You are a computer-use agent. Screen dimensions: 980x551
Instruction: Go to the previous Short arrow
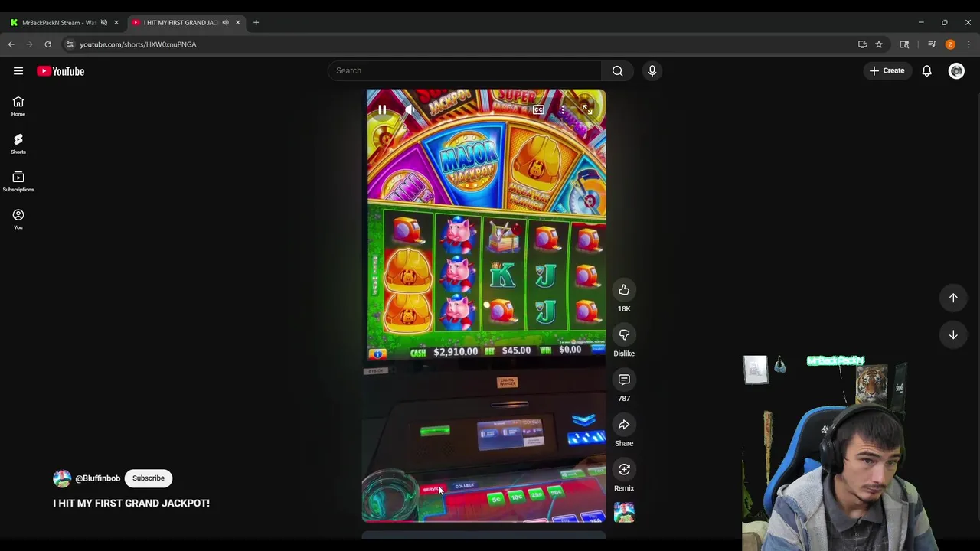pos(953,298)
